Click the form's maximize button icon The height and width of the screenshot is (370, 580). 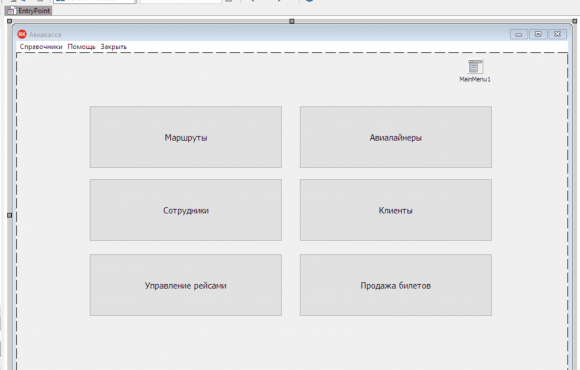tap(538, 34)
